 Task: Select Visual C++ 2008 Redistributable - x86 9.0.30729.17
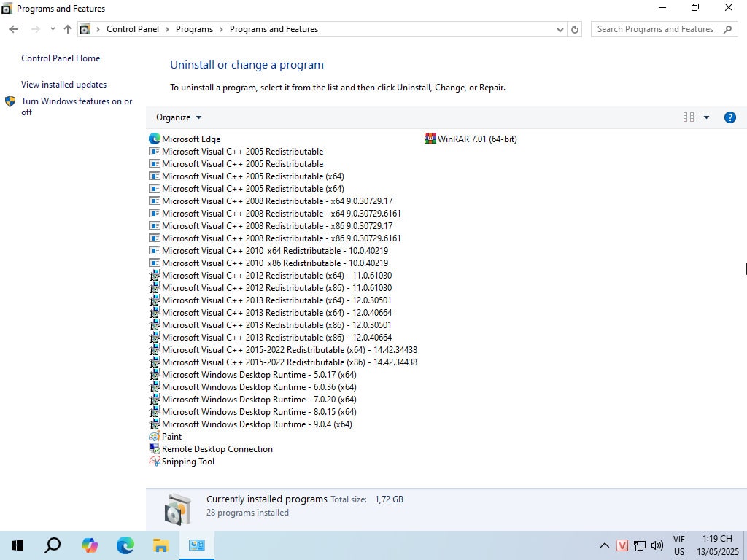[271, 226]
